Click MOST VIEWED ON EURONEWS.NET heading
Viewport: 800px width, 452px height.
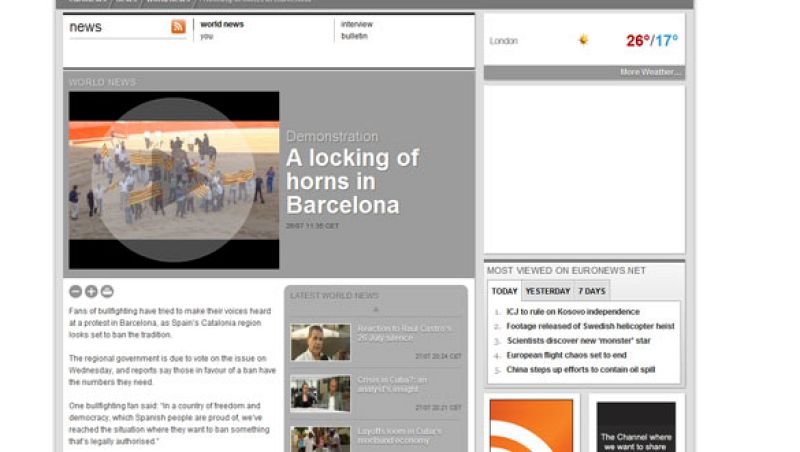click(566, 270)
